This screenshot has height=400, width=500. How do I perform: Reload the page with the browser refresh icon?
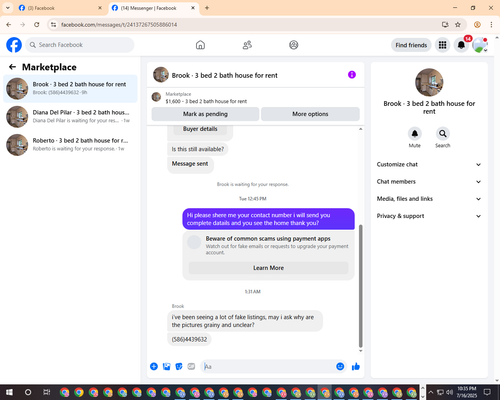coord(37,25)
